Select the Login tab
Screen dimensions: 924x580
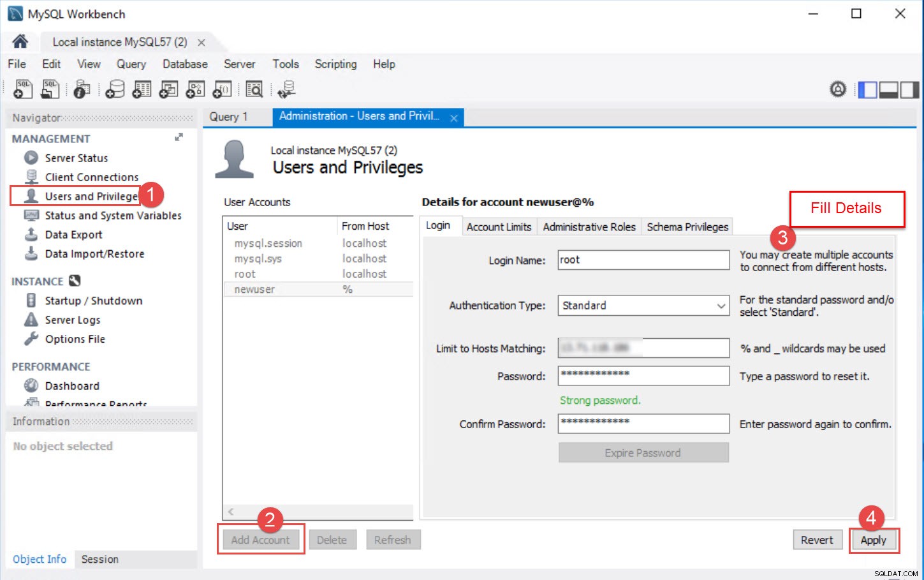[437, 226]
